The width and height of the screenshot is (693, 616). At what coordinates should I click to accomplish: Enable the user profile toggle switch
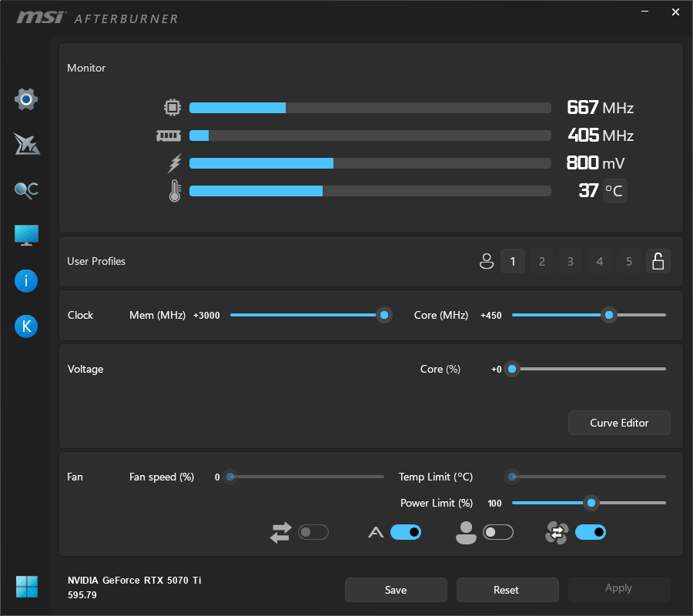[x=498, y=532]
